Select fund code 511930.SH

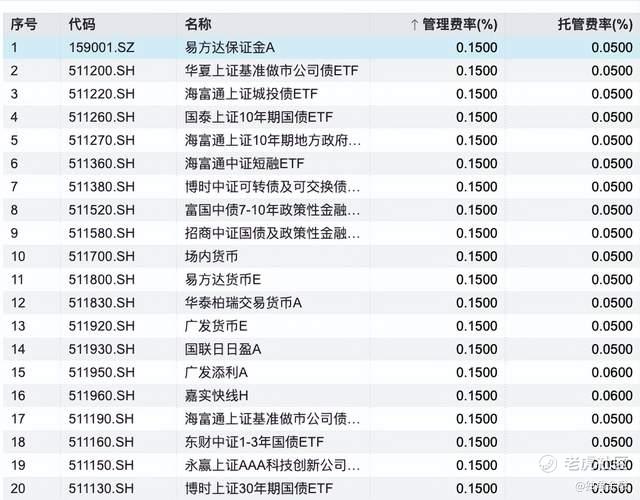102,349
